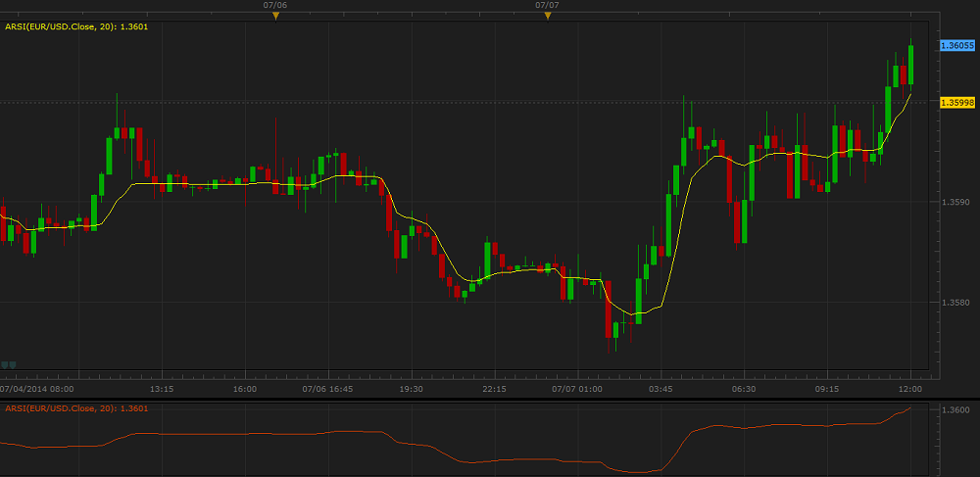Image resolution: width=980 pixels, height=477 pixels.
Task: Click the 07/06 16:45 time axis label
Action: coord(328,389)
